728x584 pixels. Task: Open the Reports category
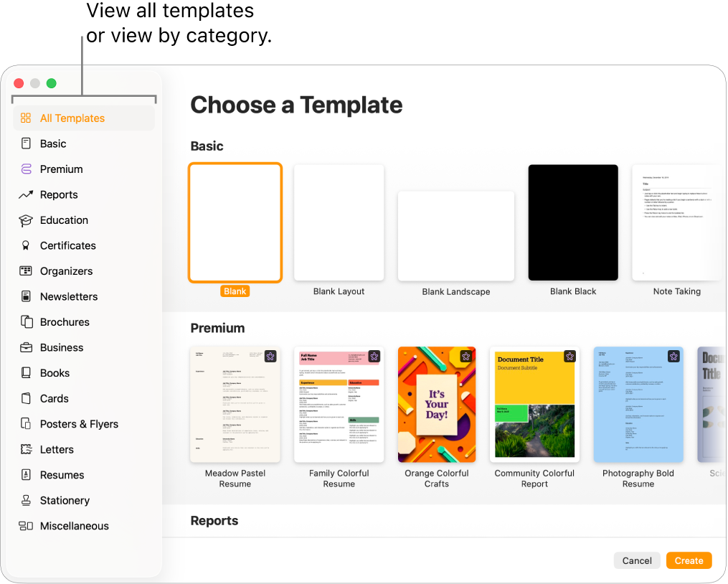(59, 194)
